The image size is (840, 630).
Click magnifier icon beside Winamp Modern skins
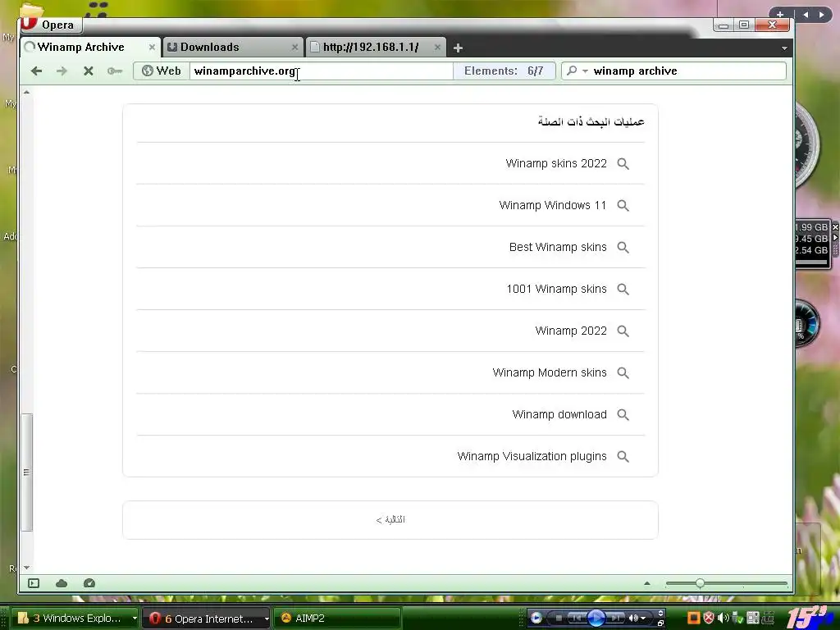(x=623, y=372)
